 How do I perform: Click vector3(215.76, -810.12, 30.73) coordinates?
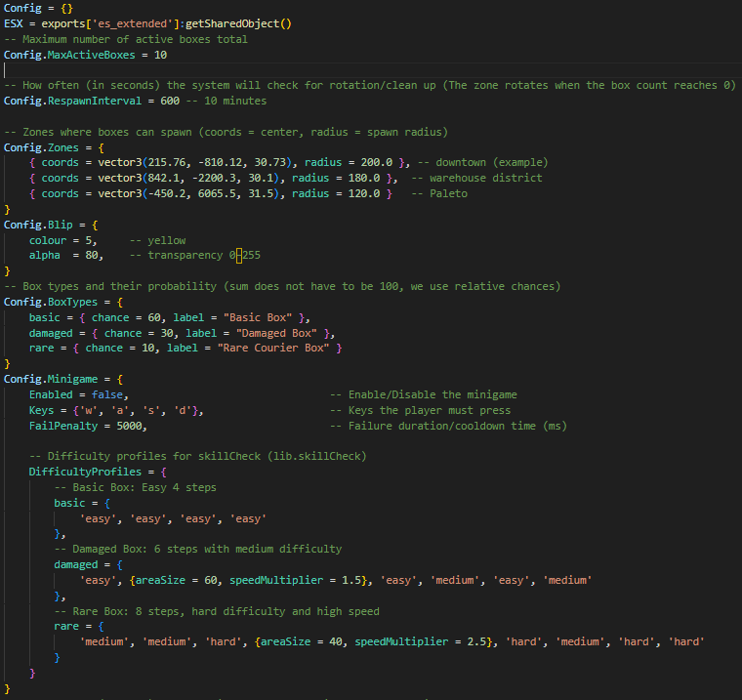194,162
